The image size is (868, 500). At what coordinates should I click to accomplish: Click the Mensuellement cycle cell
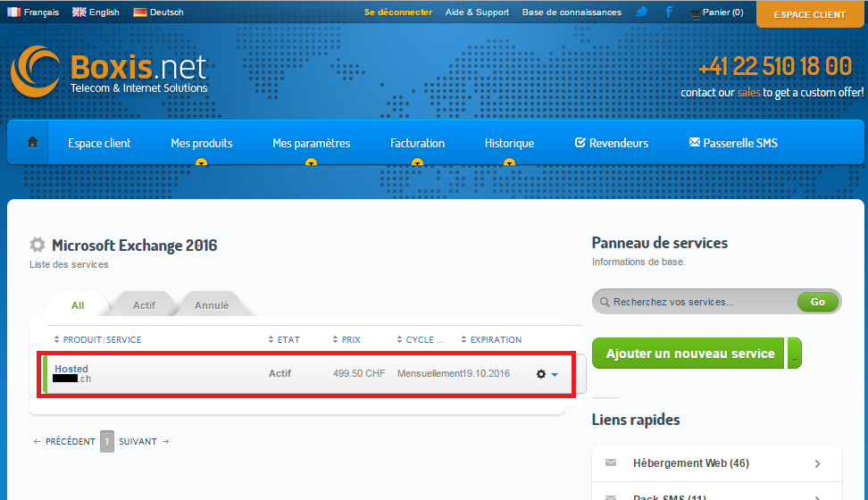(x=430, y=373)
